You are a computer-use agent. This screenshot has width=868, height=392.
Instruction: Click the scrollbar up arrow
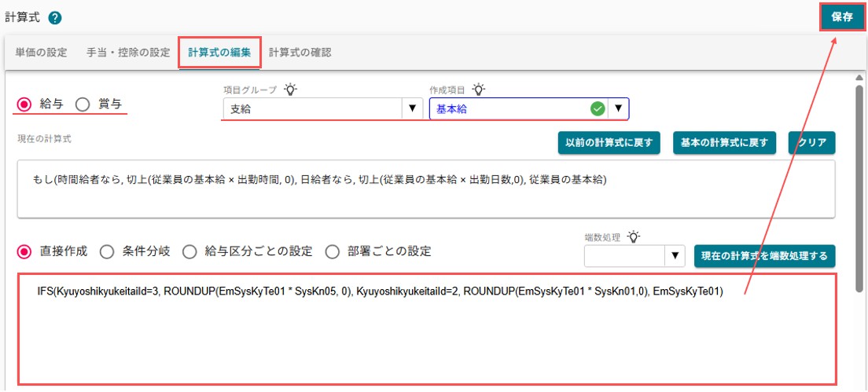coord(859,78)
